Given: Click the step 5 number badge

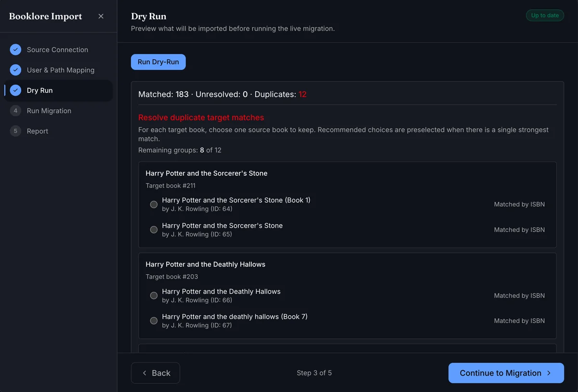Looking at the screenshot, I should (x=15, y=131).
